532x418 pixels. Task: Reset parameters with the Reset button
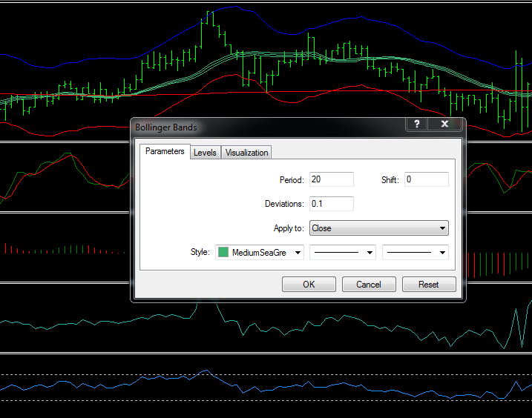coord(429,285)
